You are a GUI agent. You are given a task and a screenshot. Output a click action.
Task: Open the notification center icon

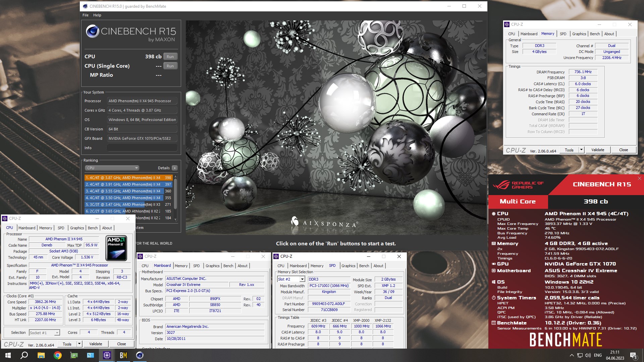[x=633, y=355]
